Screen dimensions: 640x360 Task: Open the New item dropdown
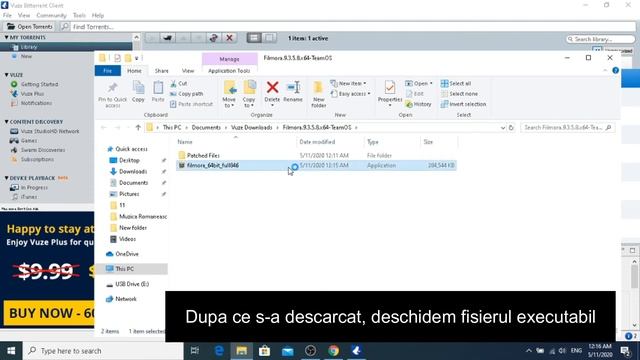(349, 83)
